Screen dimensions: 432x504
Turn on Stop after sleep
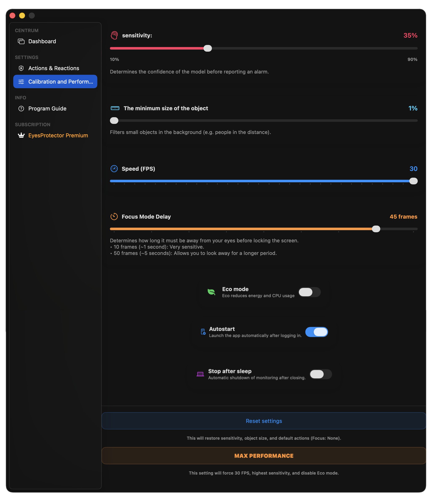[x=321, y=374]
